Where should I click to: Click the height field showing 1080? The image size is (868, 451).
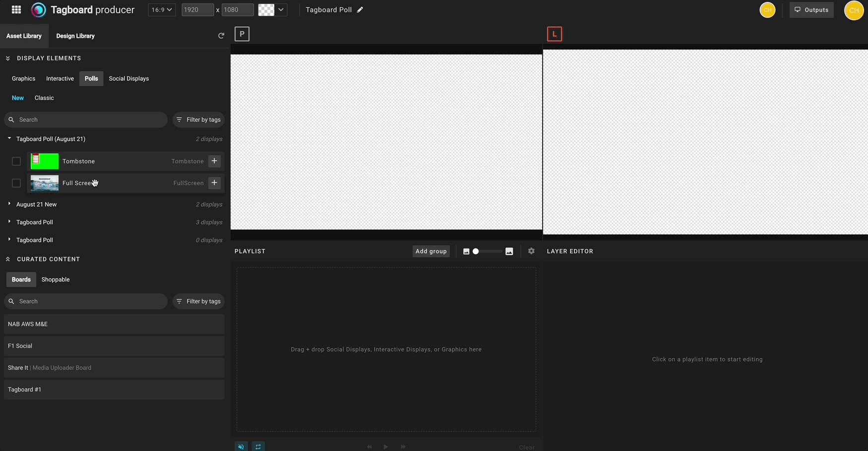[237, 10]
